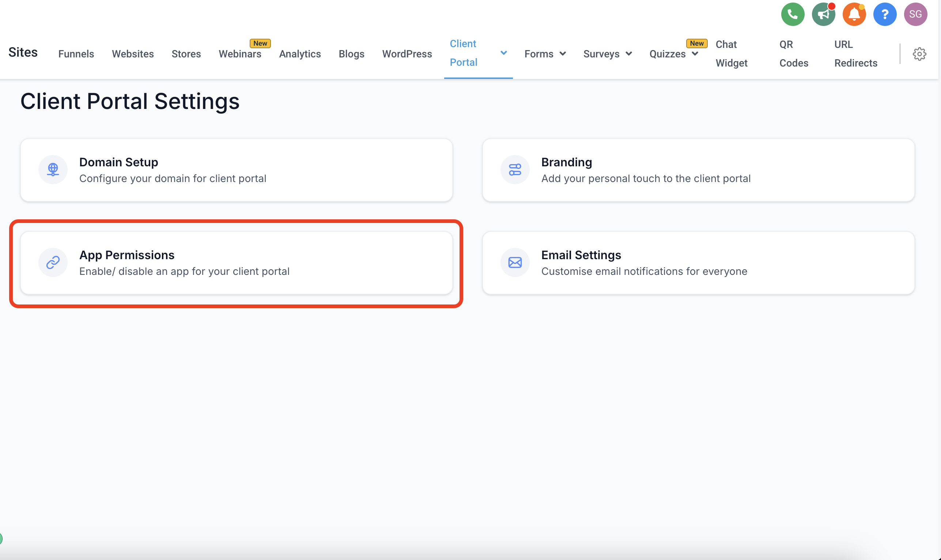This screenshot has width=941, height=560.
Task: Expand the Surveys dropdown
Action: (x=628, y=54)
